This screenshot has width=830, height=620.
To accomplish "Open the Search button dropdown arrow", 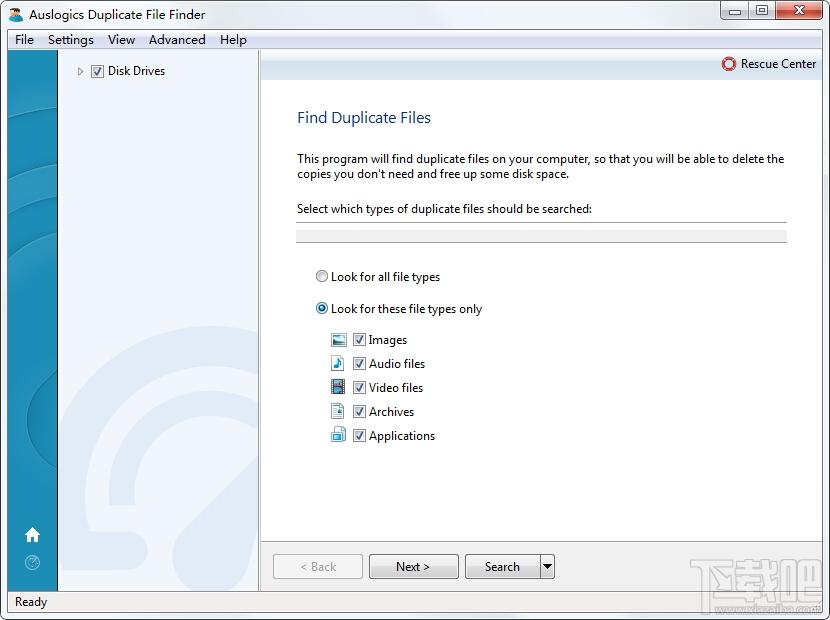I will point(547,567).
